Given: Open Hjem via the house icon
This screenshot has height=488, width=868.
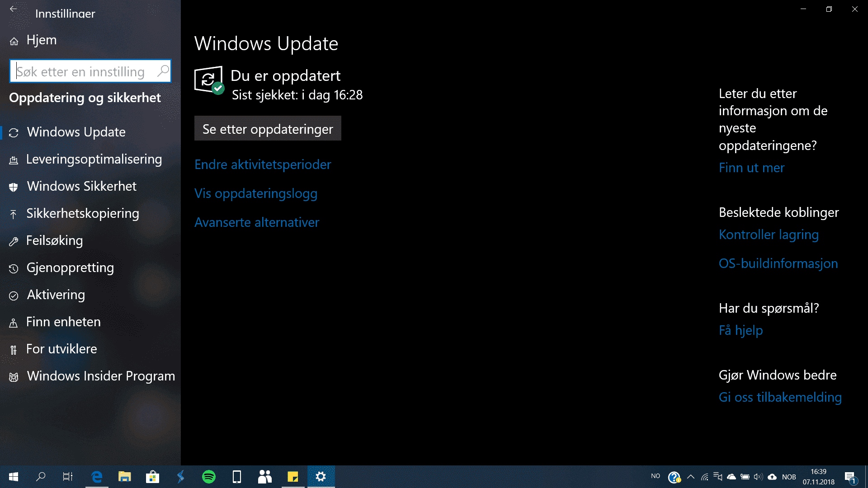Looking at the screenshot, I should 14,41.
